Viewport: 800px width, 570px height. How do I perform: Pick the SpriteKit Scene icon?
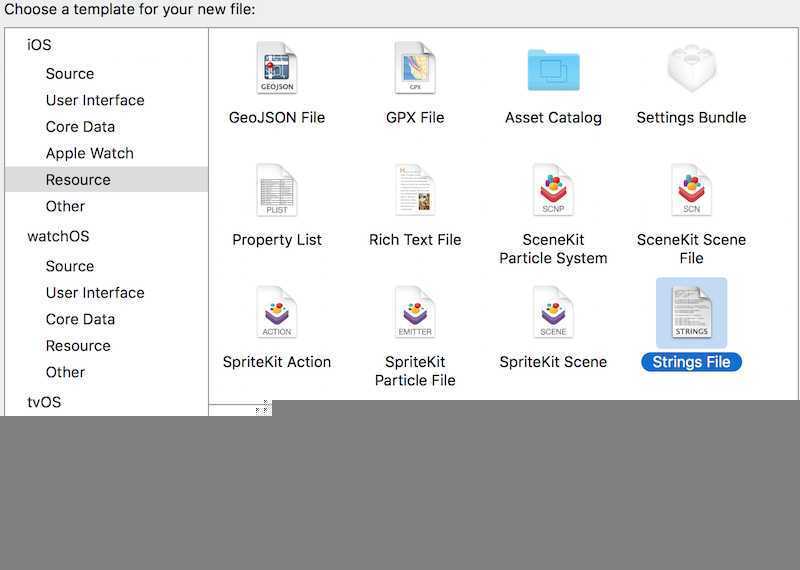(553, 312)
